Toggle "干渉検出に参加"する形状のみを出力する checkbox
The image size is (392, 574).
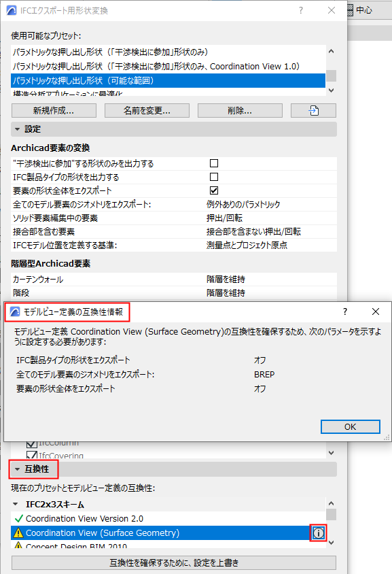tap(214, 163)
